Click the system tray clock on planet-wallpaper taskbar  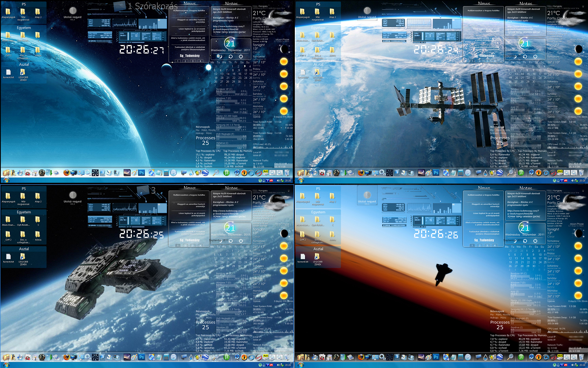click(x=288, y=180)
